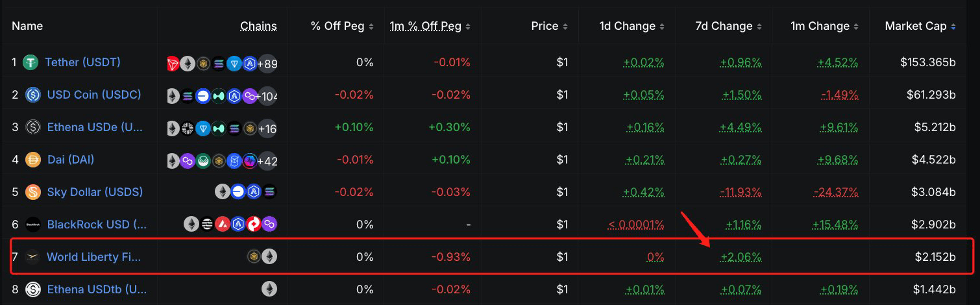Image resolution: width=980 pixels, height=305 pixels.
Task: Click the Tron chain icon in Tether row
Action: click(174, 64)
